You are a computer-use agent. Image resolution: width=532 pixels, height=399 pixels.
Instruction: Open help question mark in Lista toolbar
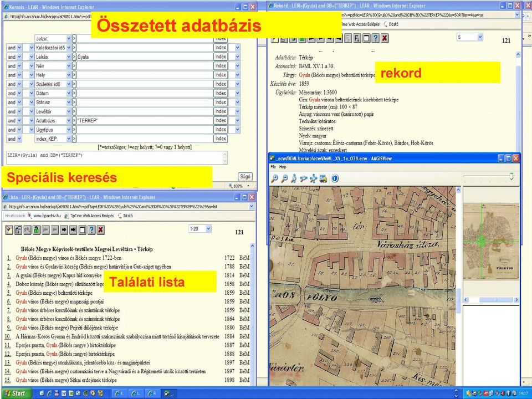point(91,230)
